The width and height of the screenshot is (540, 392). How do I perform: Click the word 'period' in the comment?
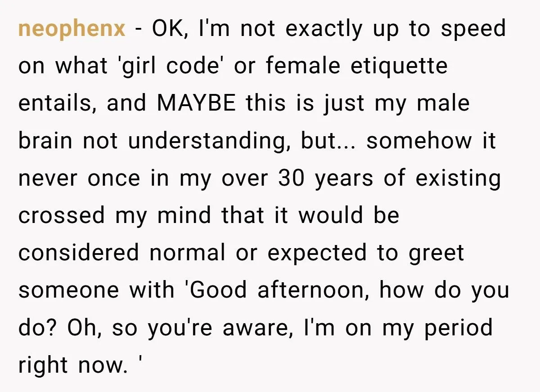point(460,327)
